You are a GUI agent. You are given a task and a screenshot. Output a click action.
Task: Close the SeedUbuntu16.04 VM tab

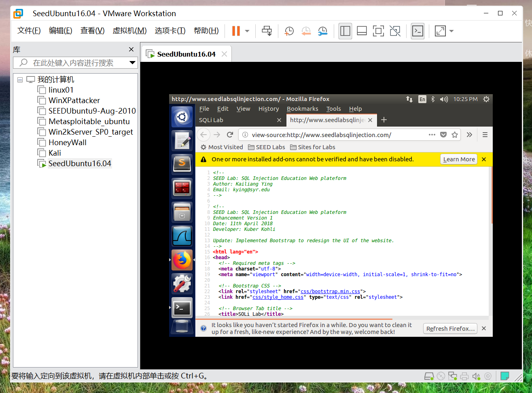[225, 54]
